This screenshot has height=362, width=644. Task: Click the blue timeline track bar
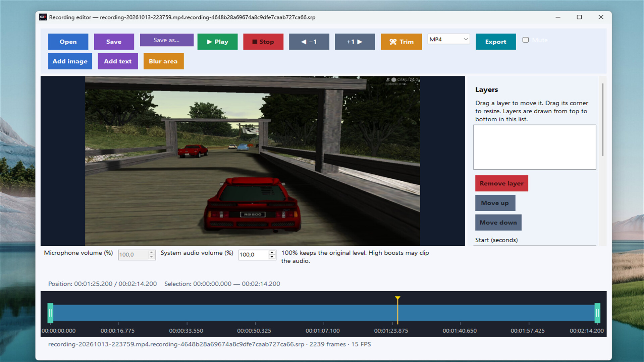[324, 313]
